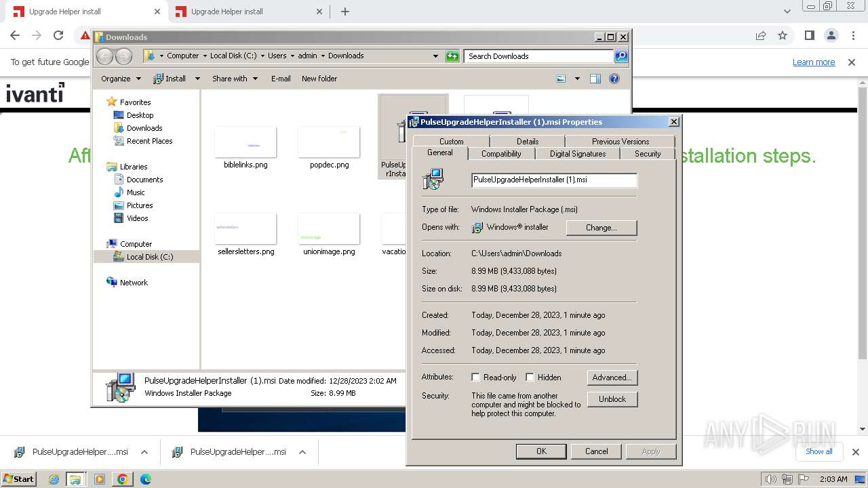The width and height of the screenshot is (868, 488).
Task: Open Chrome share page icon
Action: [761, 35]
